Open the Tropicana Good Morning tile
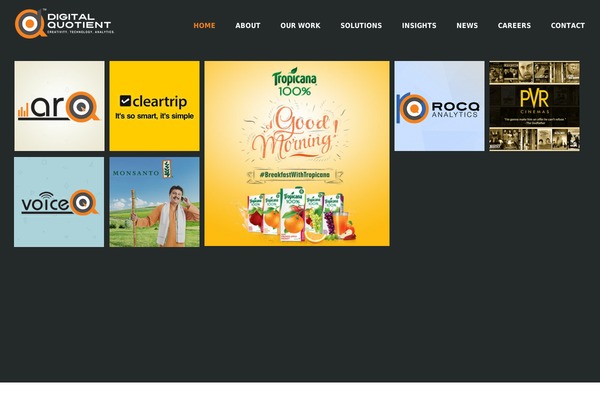600x400 pixels. pos(297,153)
